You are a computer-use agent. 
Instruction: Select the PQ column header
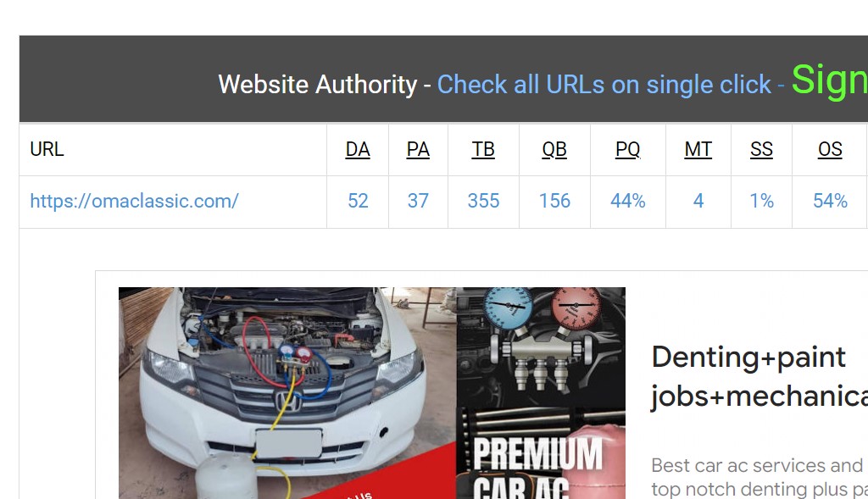click(628, 149)
